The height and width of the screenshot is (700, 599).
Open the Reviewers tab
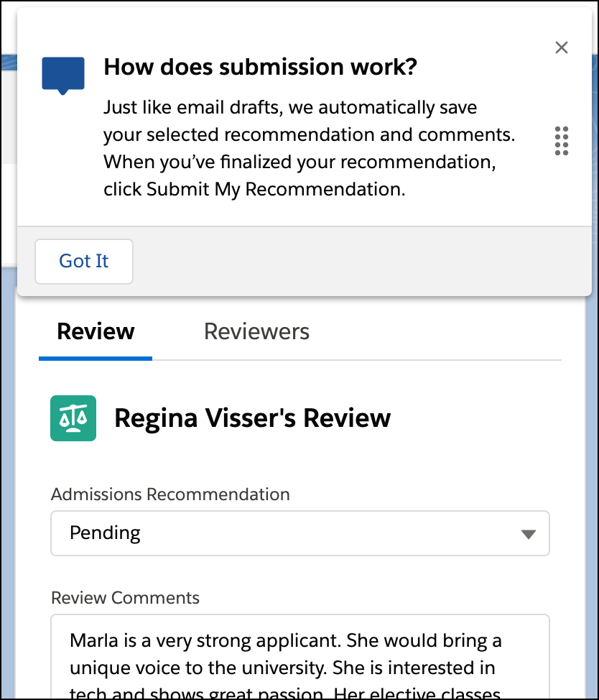[256, 332]
